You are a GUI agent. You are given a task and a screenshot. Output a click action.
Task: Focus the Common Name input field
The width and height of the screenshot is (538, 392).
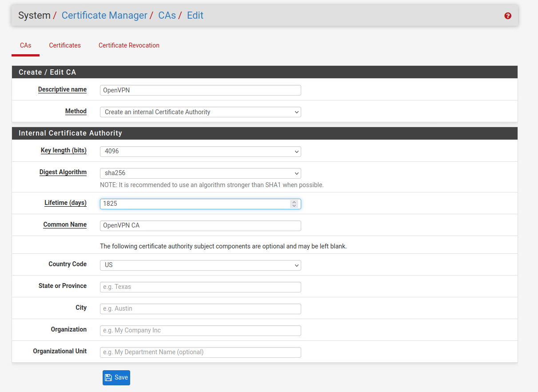tap(200, 225)
